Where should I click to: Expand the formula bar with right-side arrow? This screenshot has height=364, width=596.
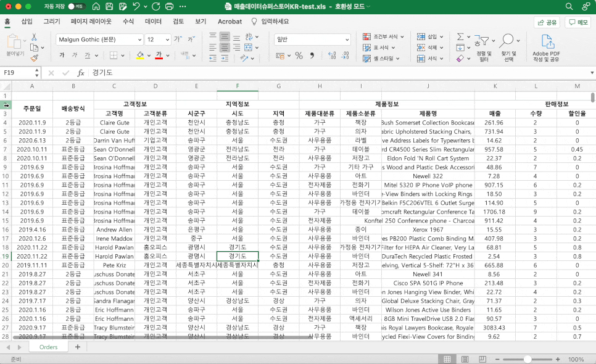(x=592, y=73)
